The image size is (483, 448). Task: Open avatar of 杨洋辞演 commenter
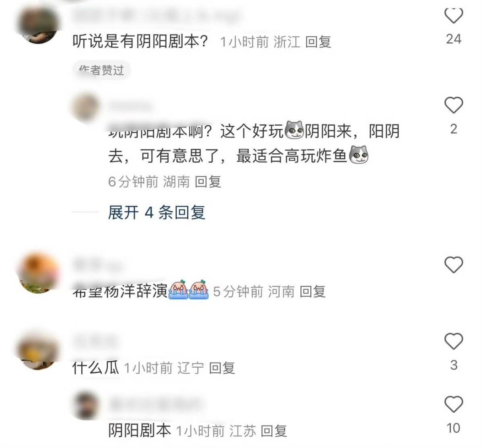[x=38, y=273]
